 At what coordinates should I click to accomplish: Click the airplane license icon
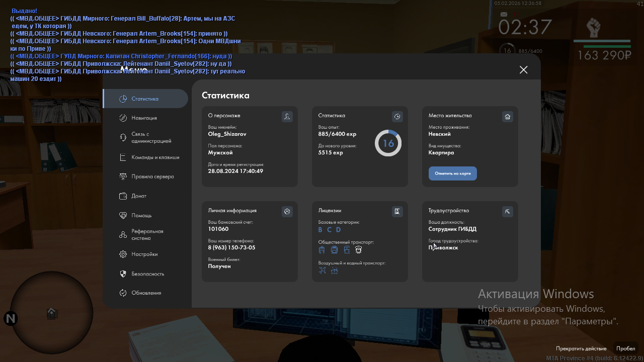click(x=323, y=270)
